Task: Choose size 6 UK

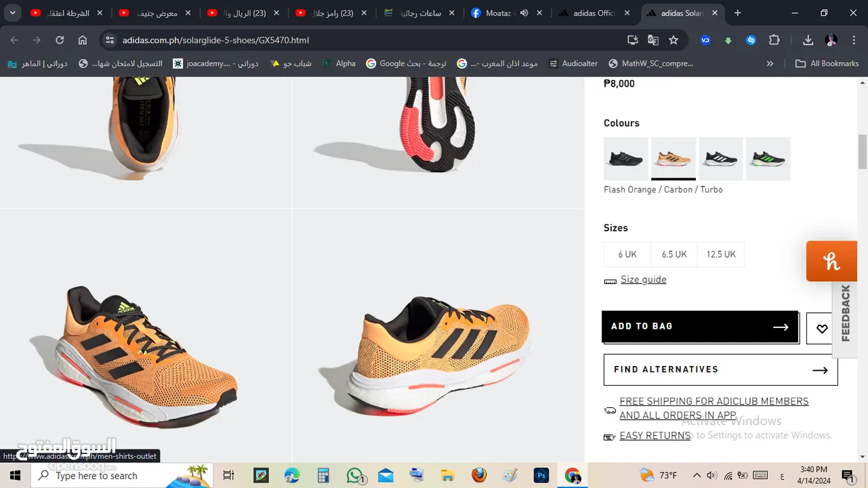Action: (627, 255)
